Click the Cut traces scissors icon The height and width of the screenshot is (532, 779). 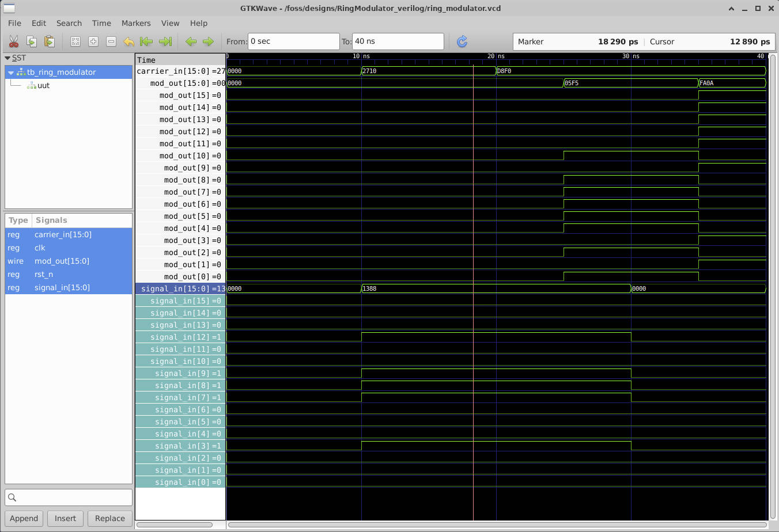coord(14,41)
